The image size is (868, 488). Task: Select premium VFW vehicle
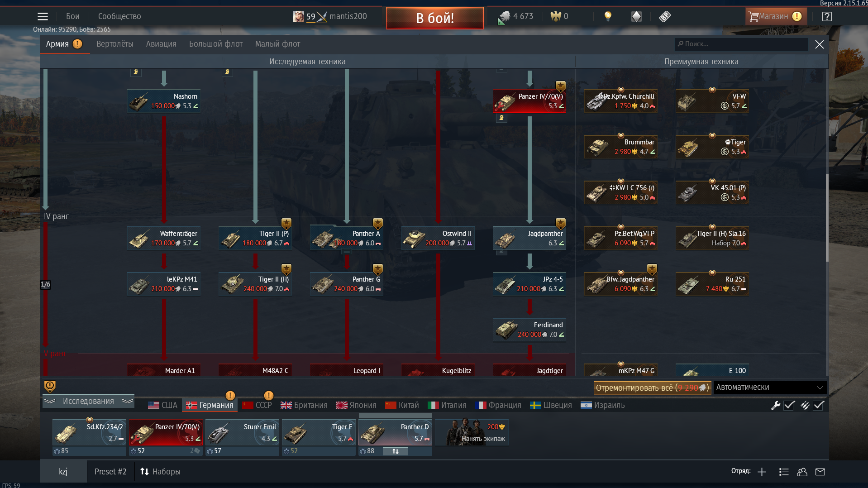[712, 101]
